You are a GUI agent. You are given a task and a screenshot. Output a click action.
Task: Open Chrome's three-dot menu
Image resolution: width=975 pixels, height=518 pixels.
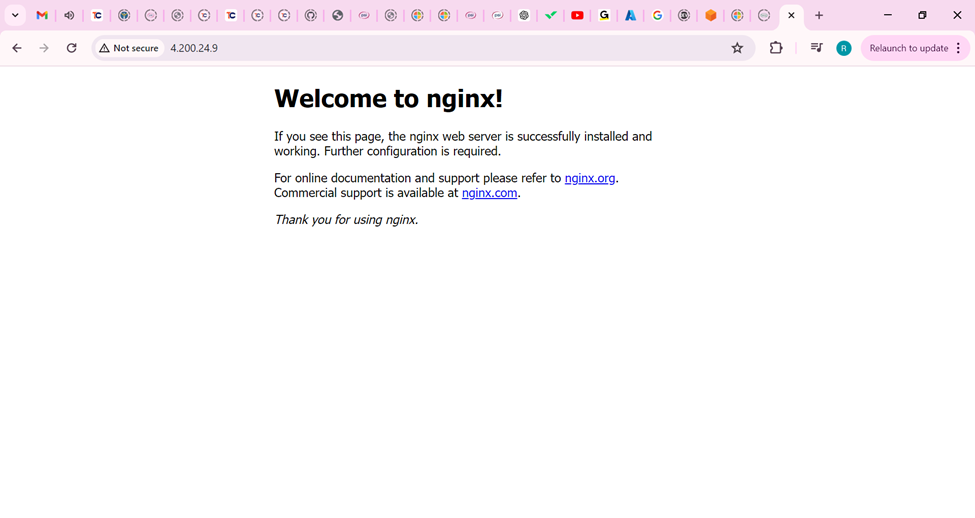958,48
